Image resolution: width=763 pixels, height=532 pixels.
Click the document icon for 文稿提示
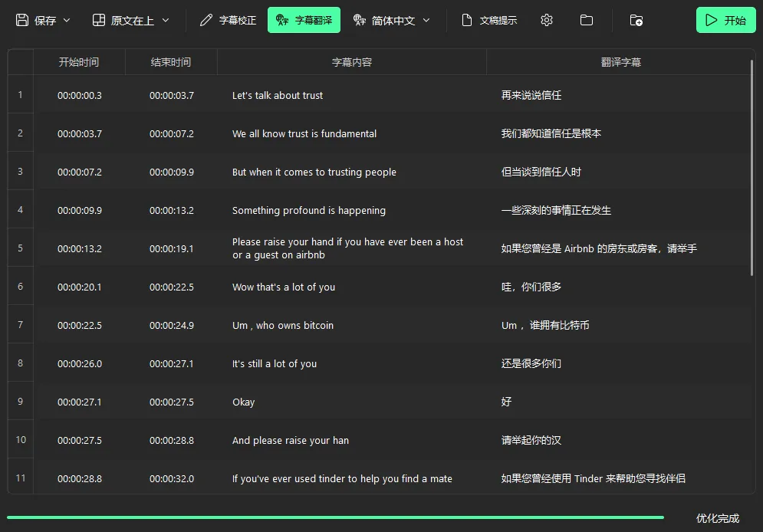[467, 20]
